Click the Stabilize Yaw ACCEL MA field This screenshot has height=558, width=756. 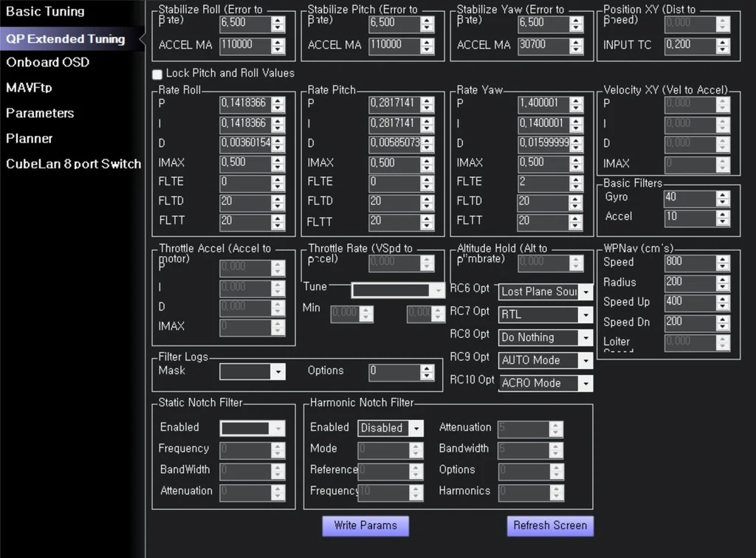click(543, 45)
